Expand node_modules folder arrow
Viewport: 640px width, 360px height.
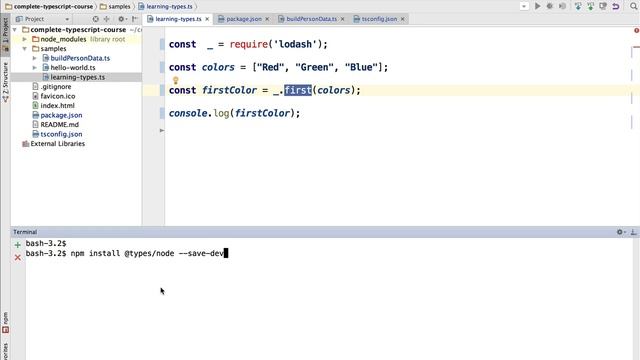(x=24, y=39)
